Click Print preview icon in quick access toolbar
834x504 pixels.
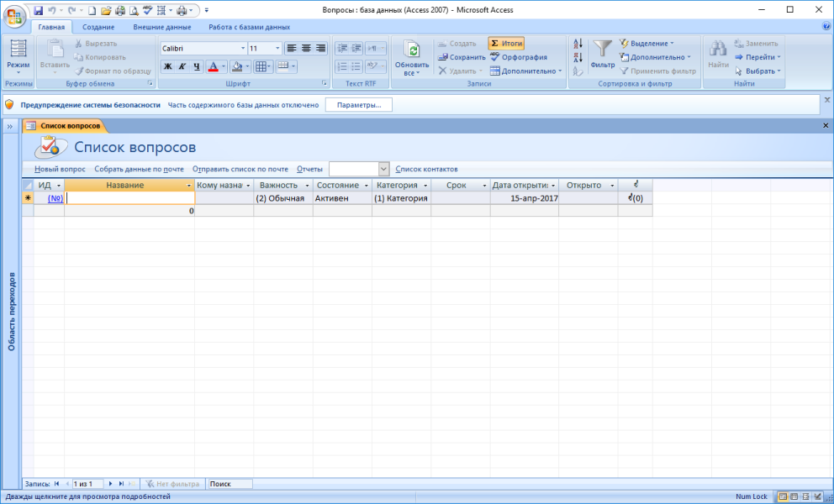[x=134, y=10]
